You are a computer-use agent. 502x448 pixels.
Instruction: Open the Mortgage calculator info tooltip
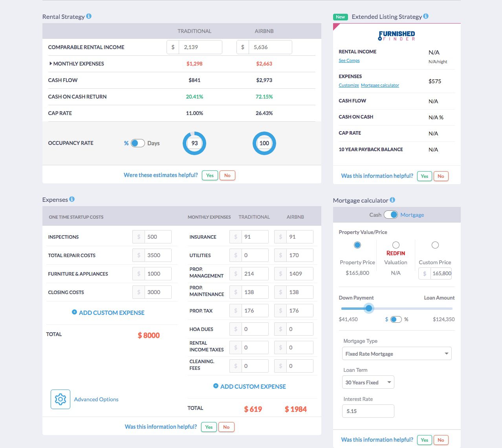pos(392,200)
